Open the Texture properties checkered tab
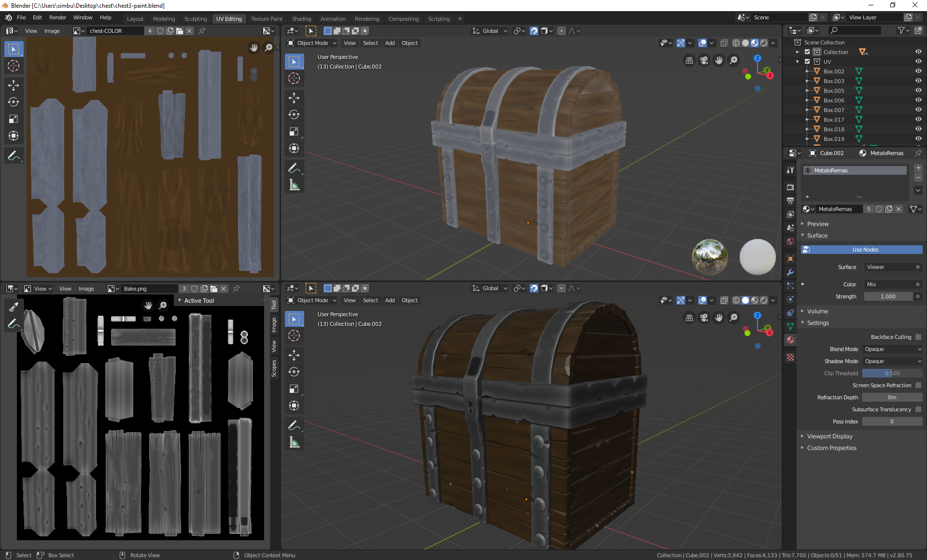This screenshot has height=560, width=927. [790, 357]
